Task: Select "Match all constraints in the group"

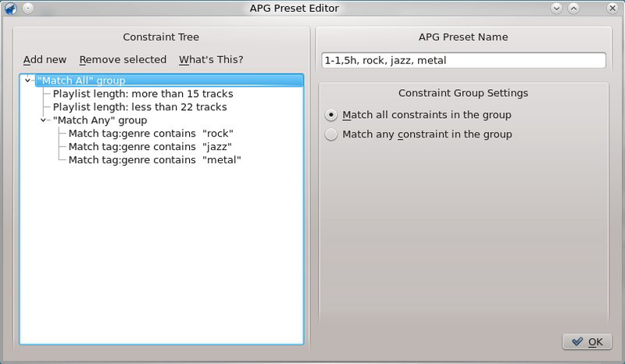Action: tap(331, 115)
